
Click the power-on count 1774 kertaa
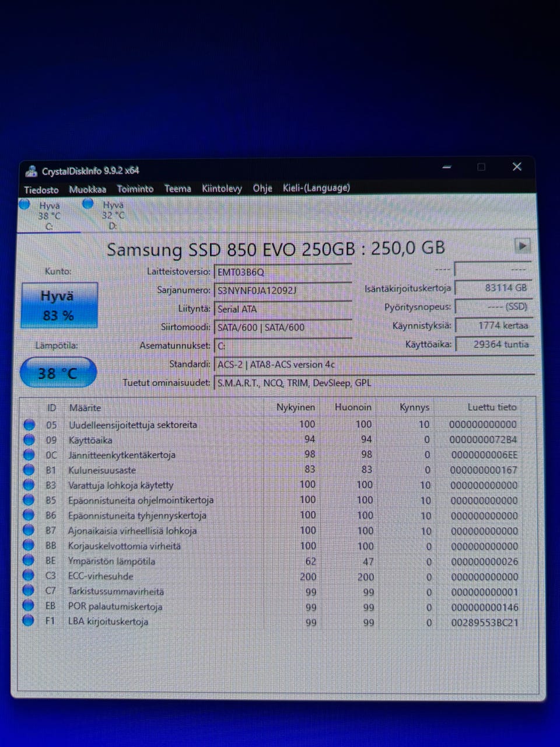coord(494,326)
